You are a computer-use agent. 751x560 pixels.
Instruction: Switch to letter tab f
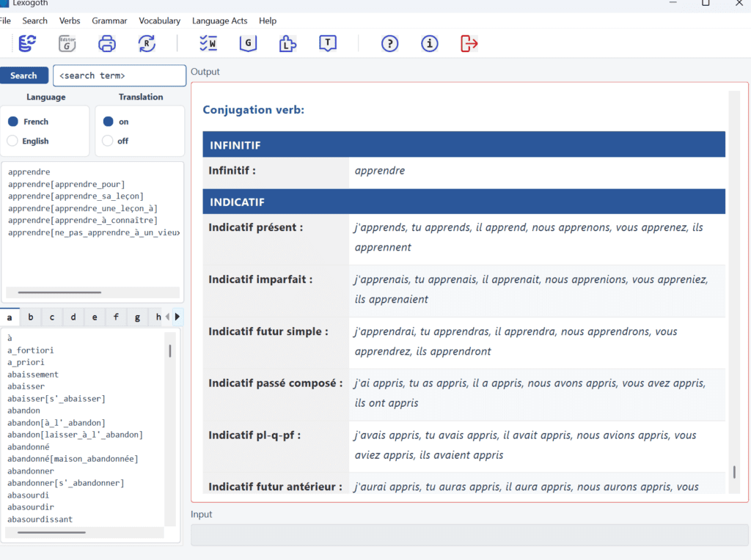tap(116, 317)
